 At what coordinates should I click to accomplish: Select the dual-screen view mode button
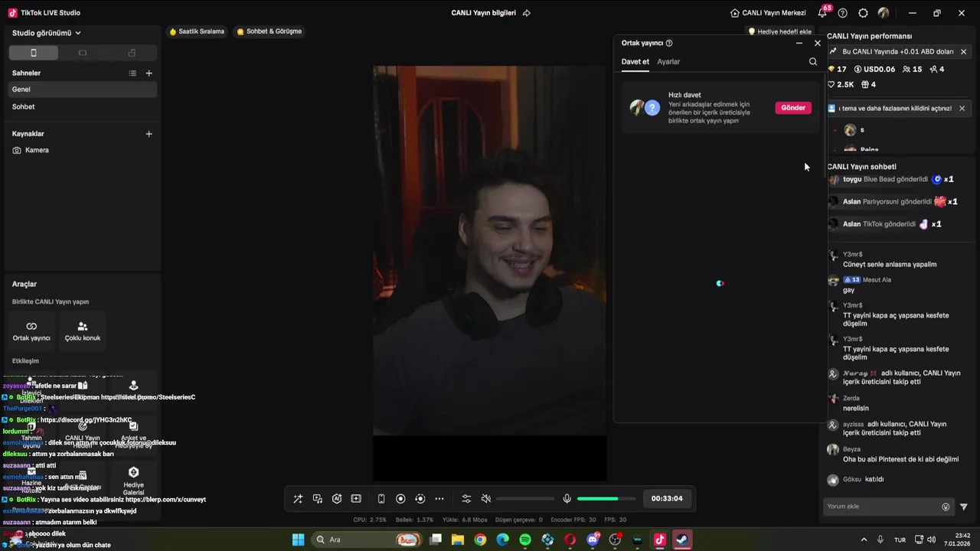[x=132, y=53]
